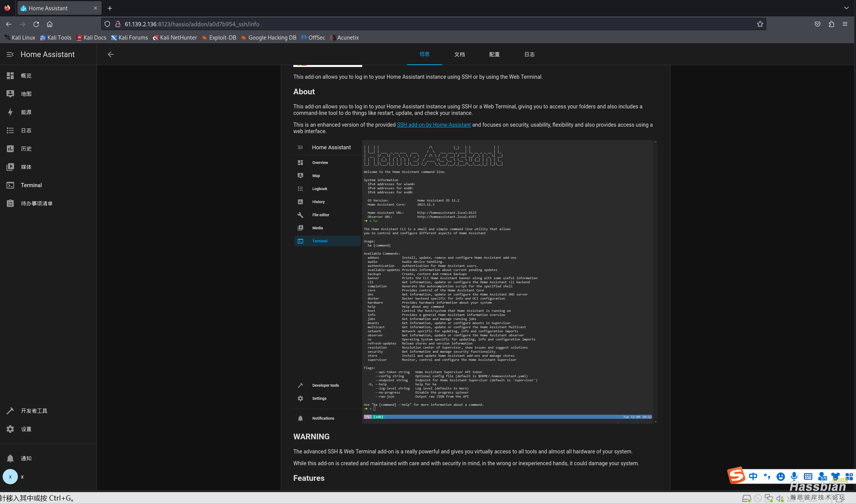
Task: Expand the list all tabs dropdown
Action: (846, 8)
